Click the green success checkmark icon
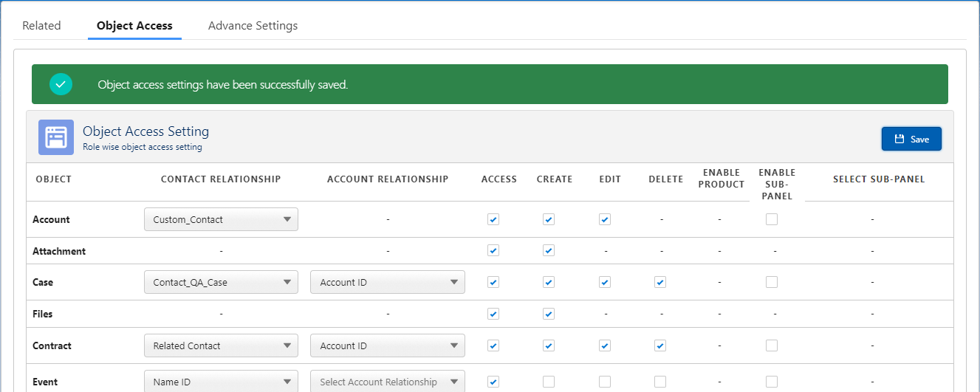The image size is (980, 392). [61, 84]
